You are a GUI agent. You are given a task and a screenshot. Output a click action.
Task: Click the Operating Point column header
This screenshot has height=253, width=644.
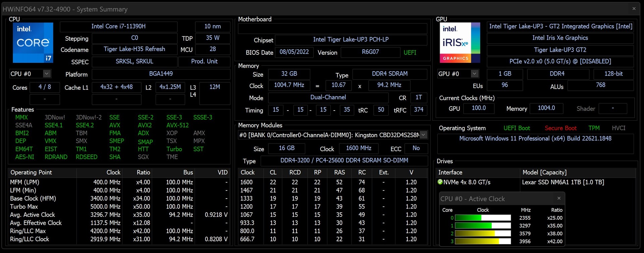pyautogui.click(x=43, y=172)
